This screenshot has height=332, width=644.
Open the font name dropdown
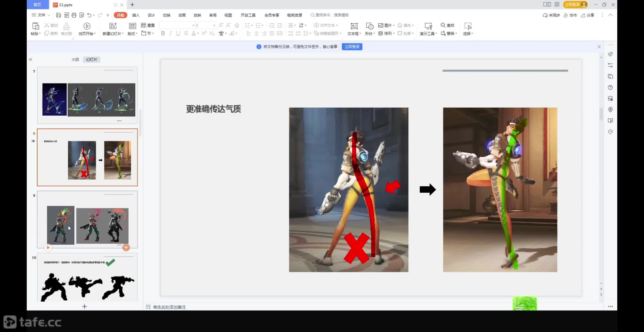[193, 25]
